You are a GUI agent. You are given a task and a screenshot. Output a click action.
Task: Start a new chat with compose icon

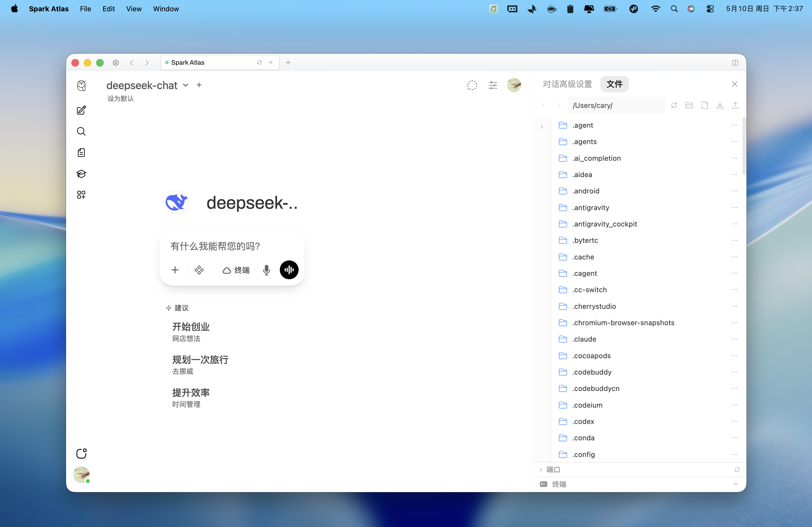click(81, 110)
